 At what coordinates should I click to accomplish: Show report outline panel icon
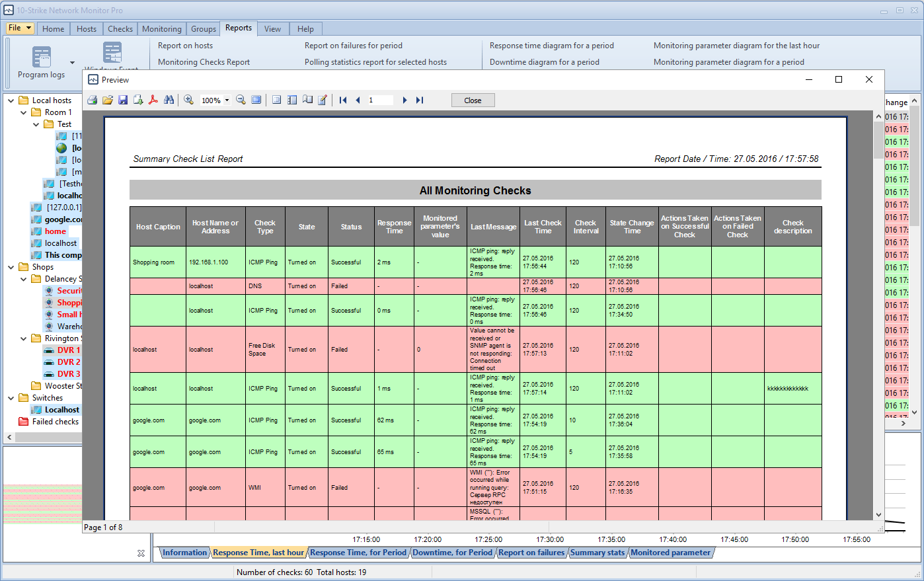click(x=277, y=100)
